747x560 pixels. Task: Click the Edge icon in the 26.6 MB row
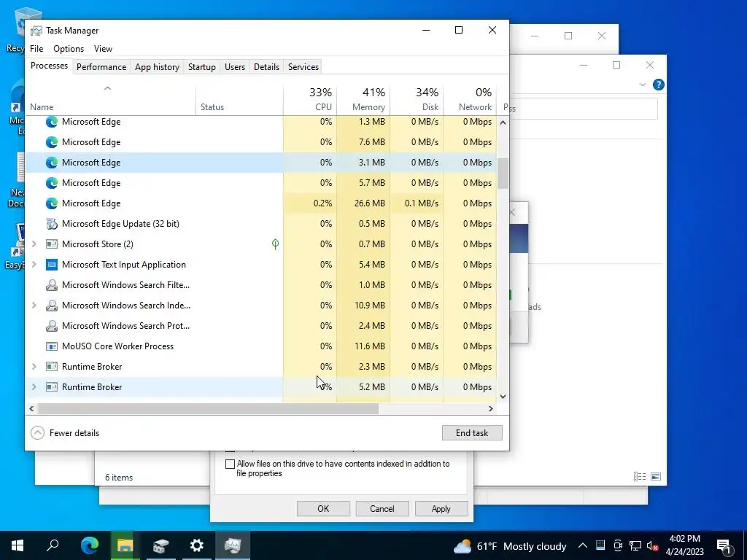(52, 203)
